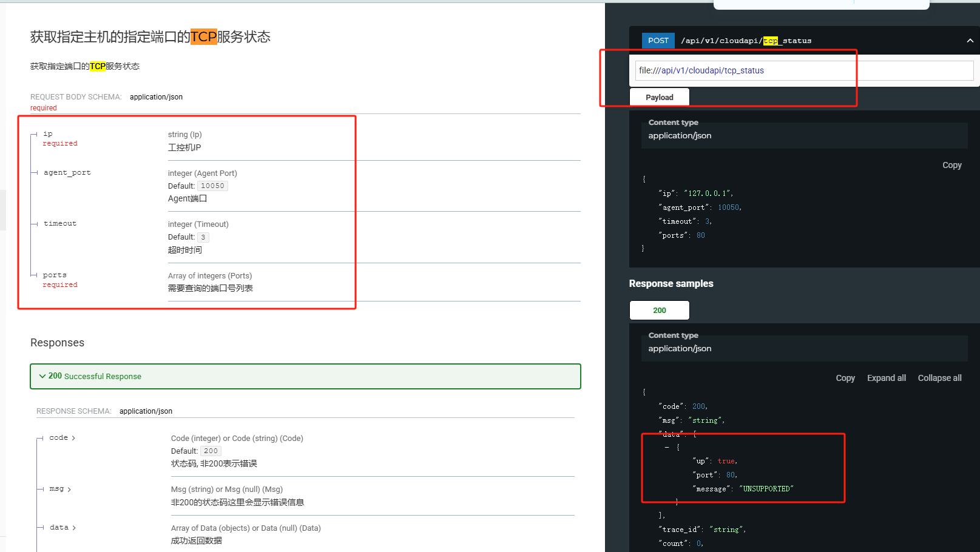Image resolution: width=980 pixels, height=552 pixels.
Task: Expand the msg property arrow
Action: coord(69,490)
